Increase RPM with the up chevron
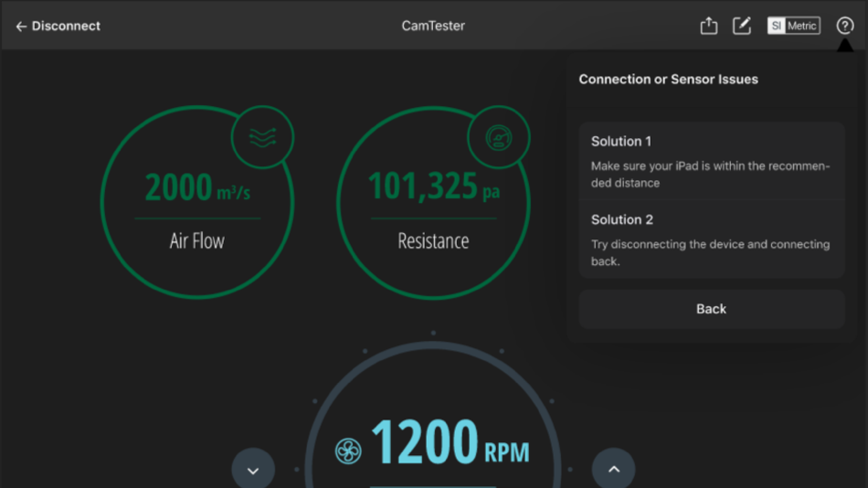This screenshot has height=488, width=868. pyautogui.click(x=614, y=470)
